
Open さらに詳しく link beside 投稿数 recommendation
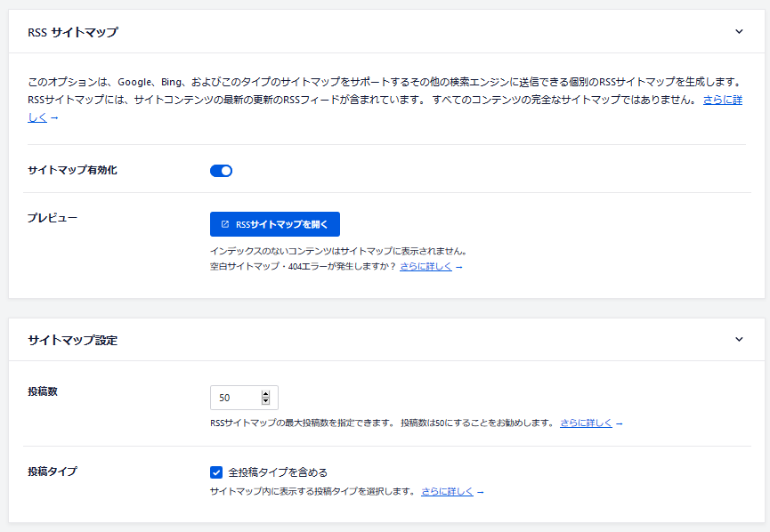586,423
